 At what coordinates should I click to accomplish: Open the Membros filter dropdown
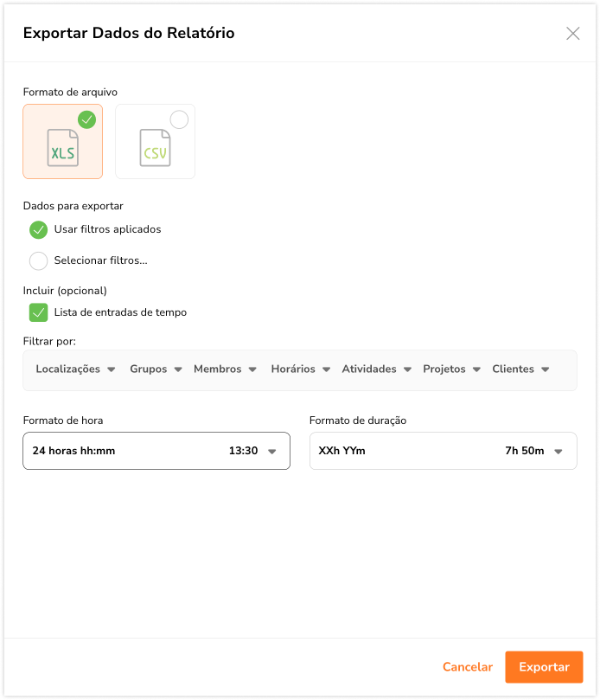coord(225,369)
